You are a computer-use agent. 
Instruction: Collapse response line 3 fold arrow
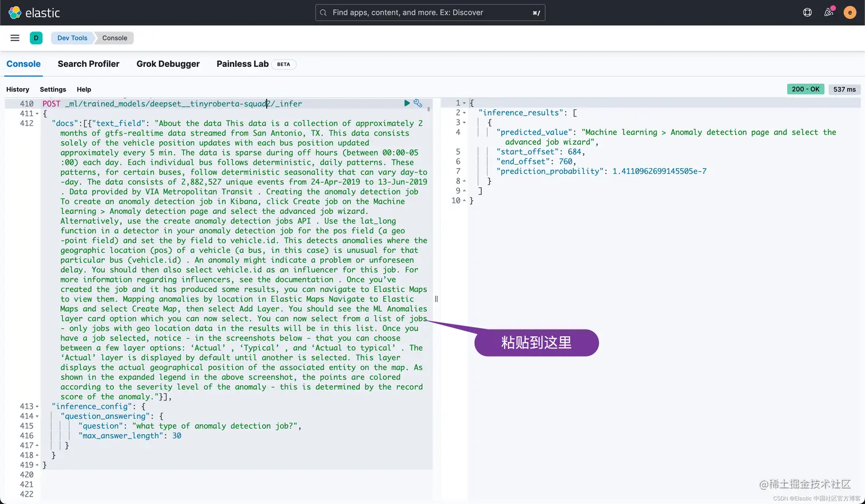pyautogui.click(x=464, y=122)
